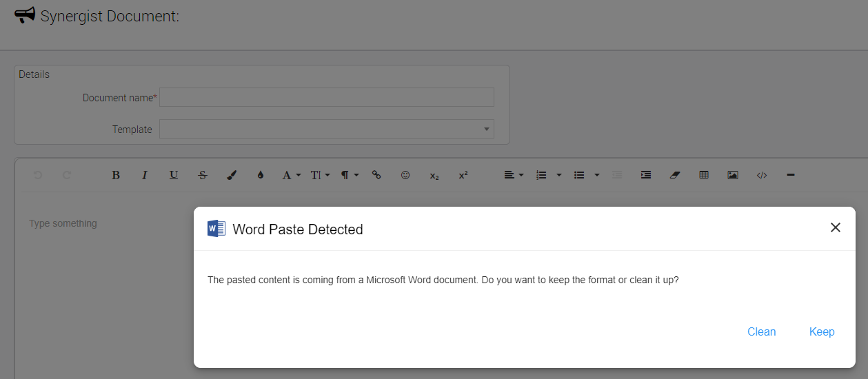Open the font family dropdown
This screenshot has height=379, width=868.
[291, 175]
